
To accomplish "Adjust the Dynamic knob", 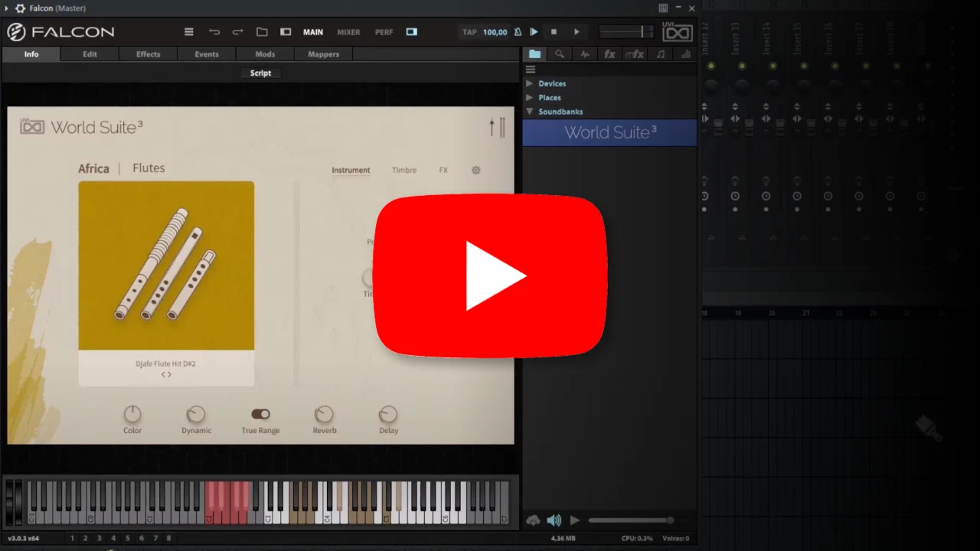I will pos(196,414).
